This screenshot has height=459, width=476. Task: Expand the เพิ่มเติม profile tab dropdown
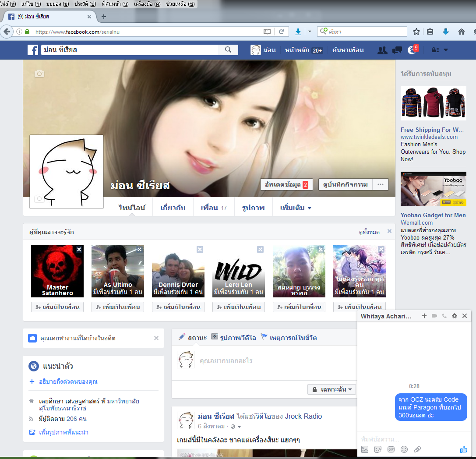pos(296,208)
